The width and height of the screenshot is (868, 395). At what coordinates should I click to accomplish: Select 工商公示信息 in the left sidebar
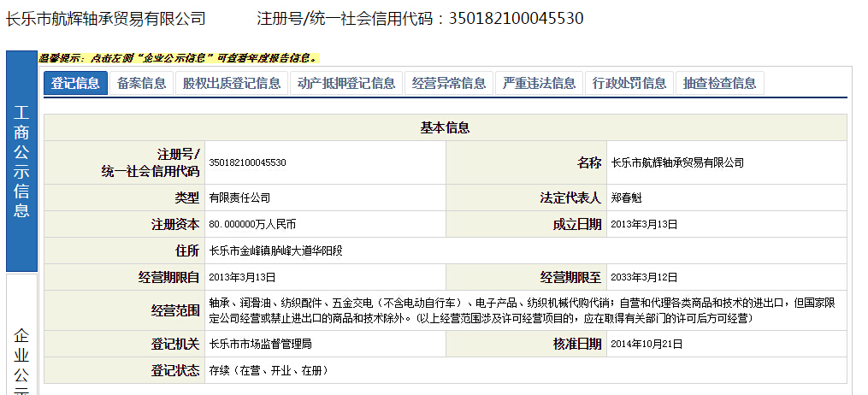pos(21,161)
